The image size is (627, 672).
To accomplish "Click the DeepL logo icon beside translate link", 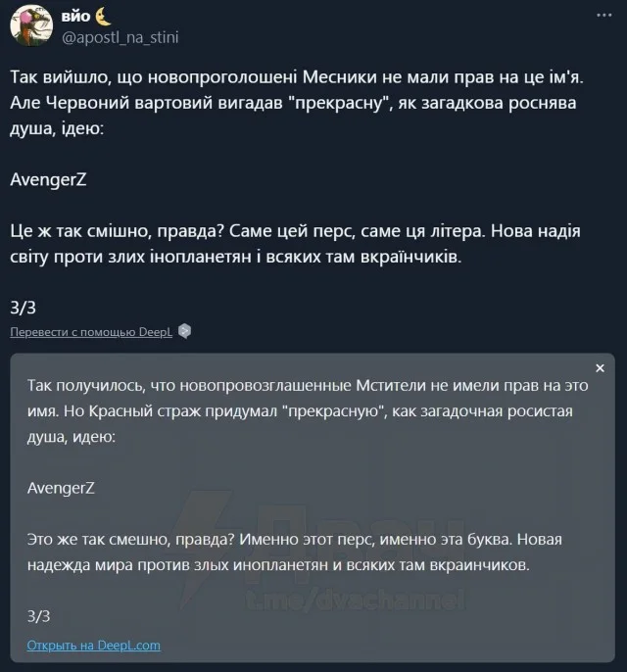I will coord(184,332).
